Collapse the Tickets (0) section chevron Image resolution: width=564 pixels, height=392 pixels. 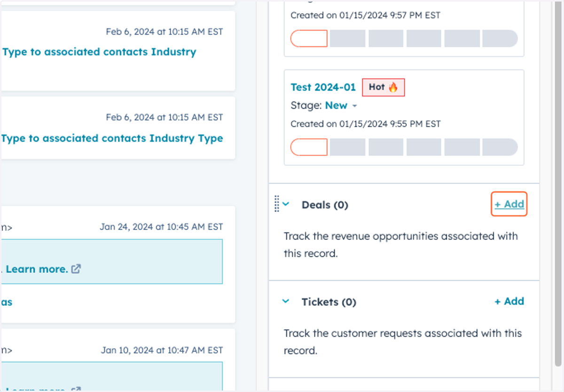click(286, 301)
